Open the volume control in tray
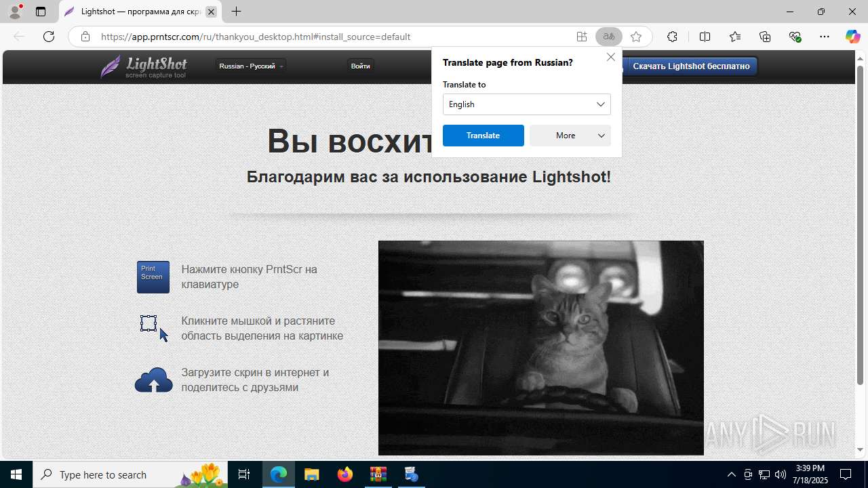This screenshot has width=868, height=488. pyautogui.click(x=781, y=474)
